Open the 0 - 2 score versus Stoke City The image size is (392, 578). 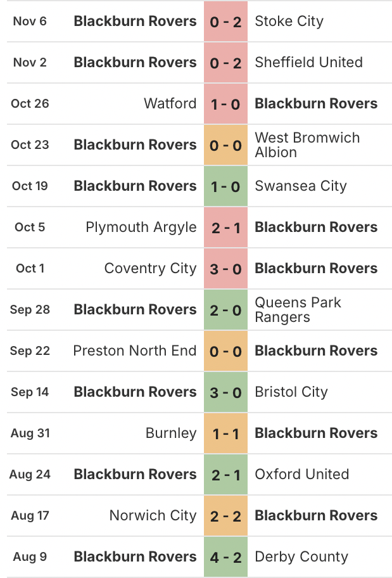(225, 22)
